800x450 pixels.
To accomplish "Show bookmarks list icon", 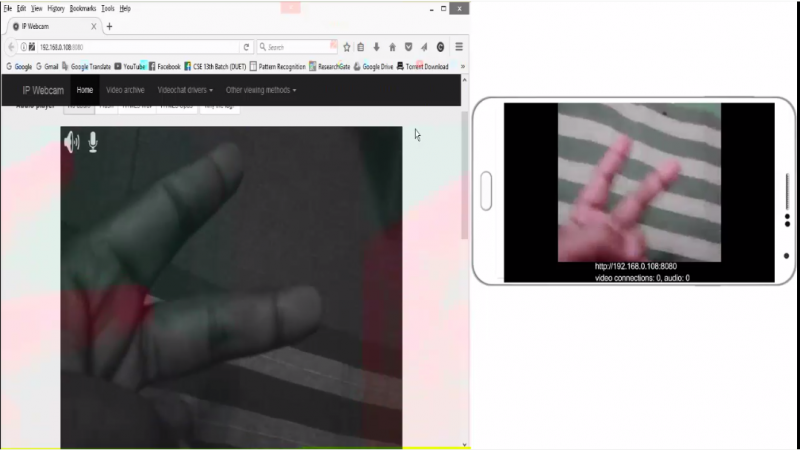I will click(361, 47).
